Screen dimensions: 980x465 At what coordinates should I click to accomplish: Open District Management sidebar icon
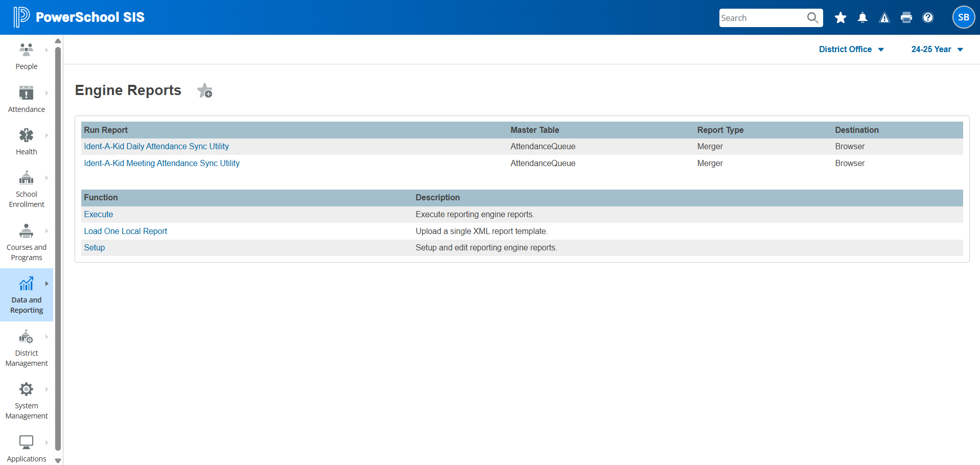(26, 337)
